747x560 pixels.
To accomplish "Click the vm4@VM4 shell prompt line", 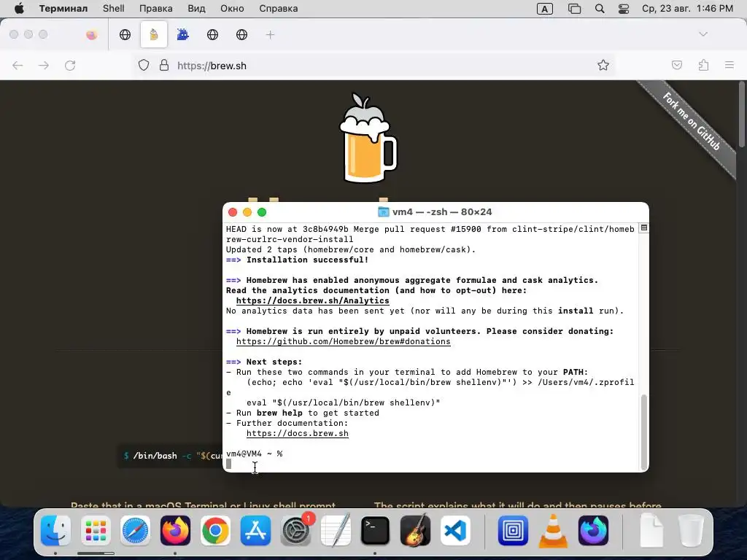I will pyautogui.click(x=255, y=454).
